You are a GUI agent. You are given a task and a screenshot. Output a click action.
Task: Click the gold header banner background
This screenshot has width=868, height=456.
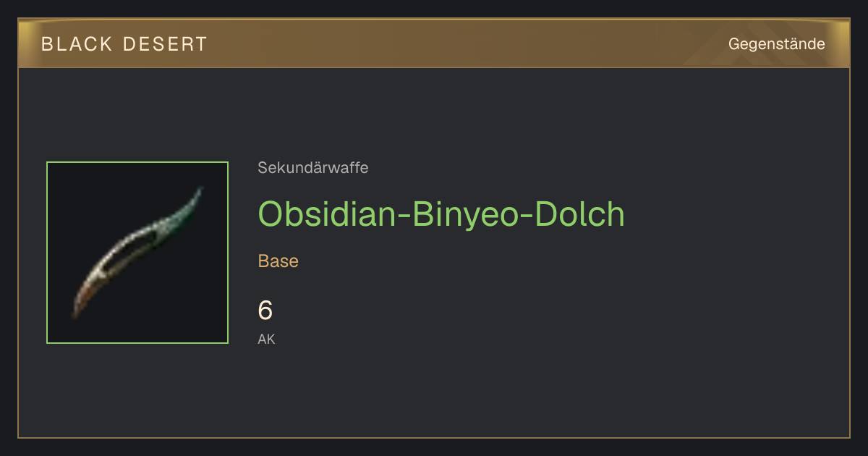434,43
